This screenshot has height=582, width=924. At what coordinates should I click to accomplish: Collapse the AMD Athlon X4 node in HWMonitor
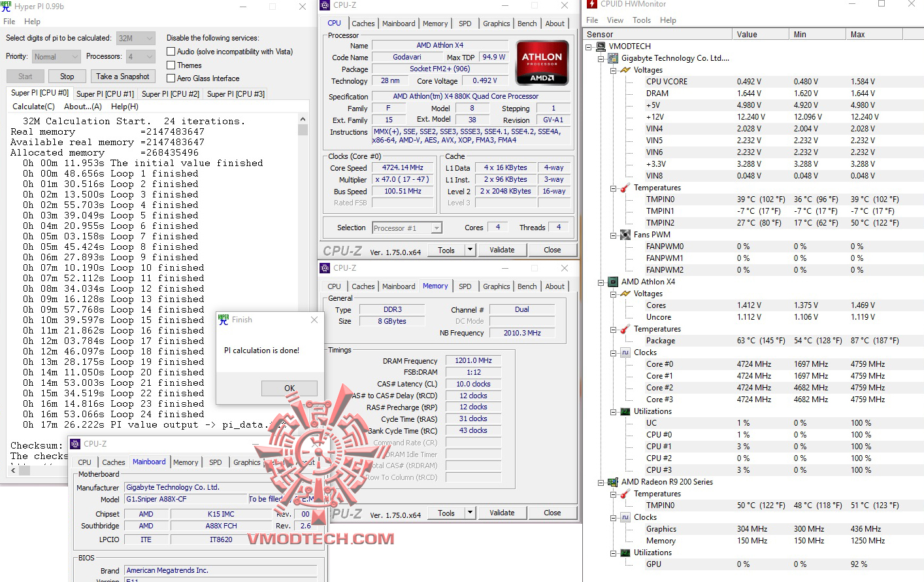[601, 282]
